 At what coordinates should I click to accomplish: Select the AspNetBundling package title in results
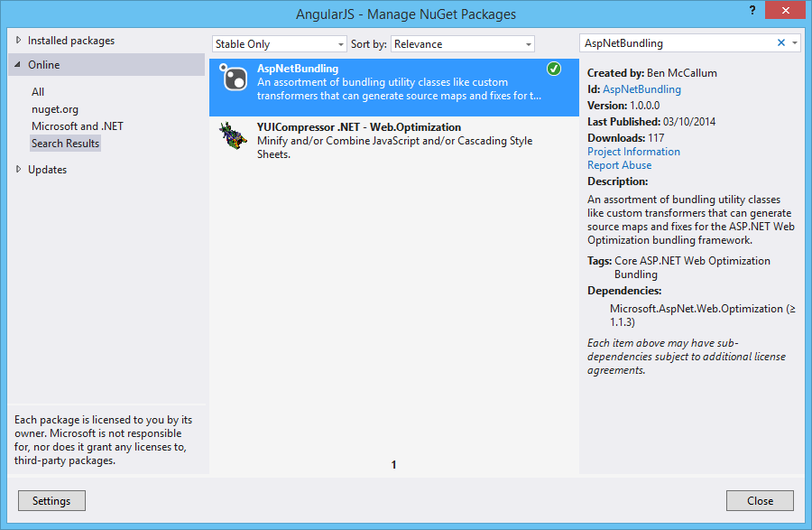click(298, 69)
